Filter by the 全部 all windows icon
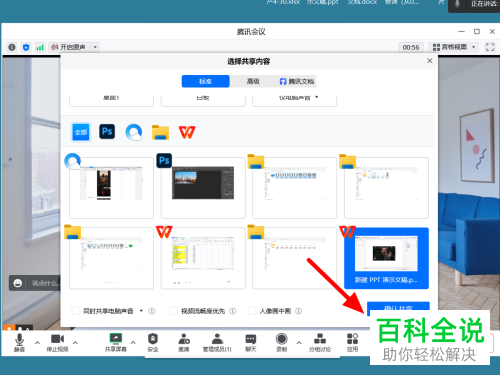 81,132
